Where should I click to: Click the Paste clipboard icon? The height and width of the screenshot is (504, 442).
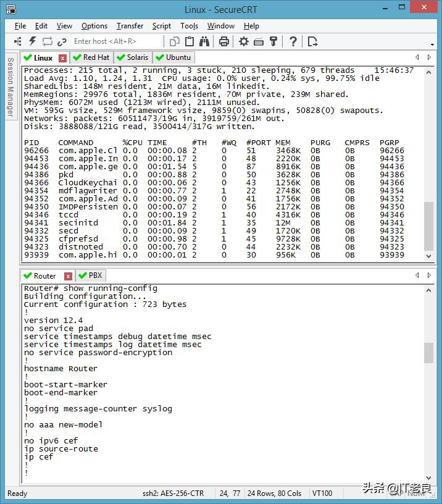click(190, 41)
